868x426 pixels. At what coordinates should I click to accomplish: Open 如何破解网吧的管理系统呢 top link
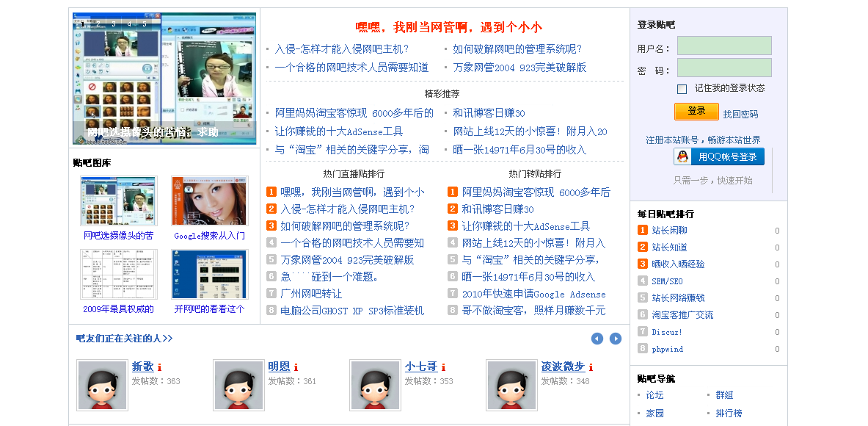point(517,49)
